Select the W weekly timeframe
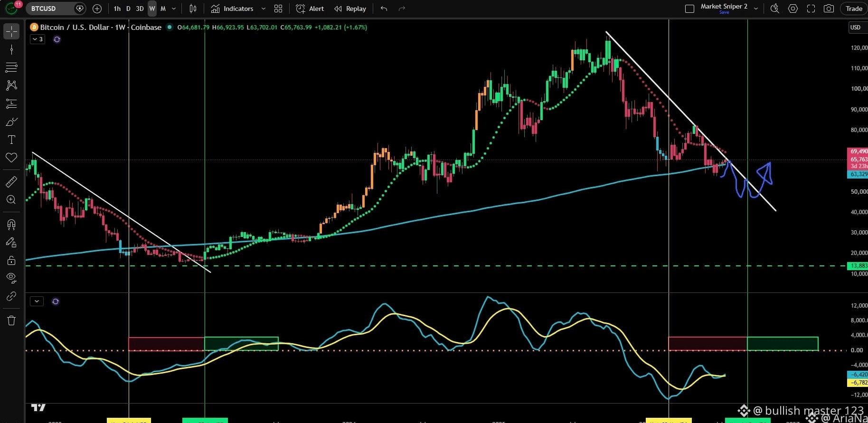Viewport: 868px width, 423px height. pyautogui.click(x=152, y=9)
